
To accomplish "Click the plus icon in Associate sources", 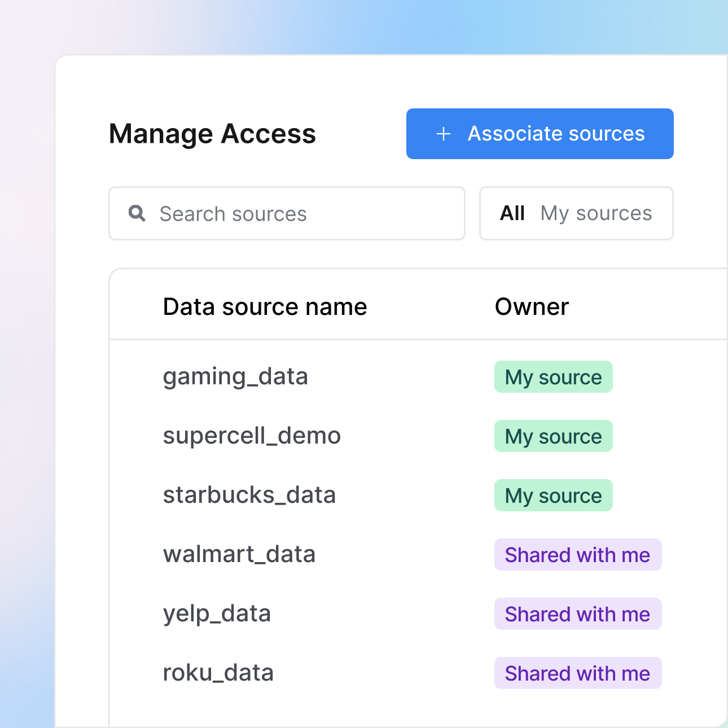I will pos(444,134).
